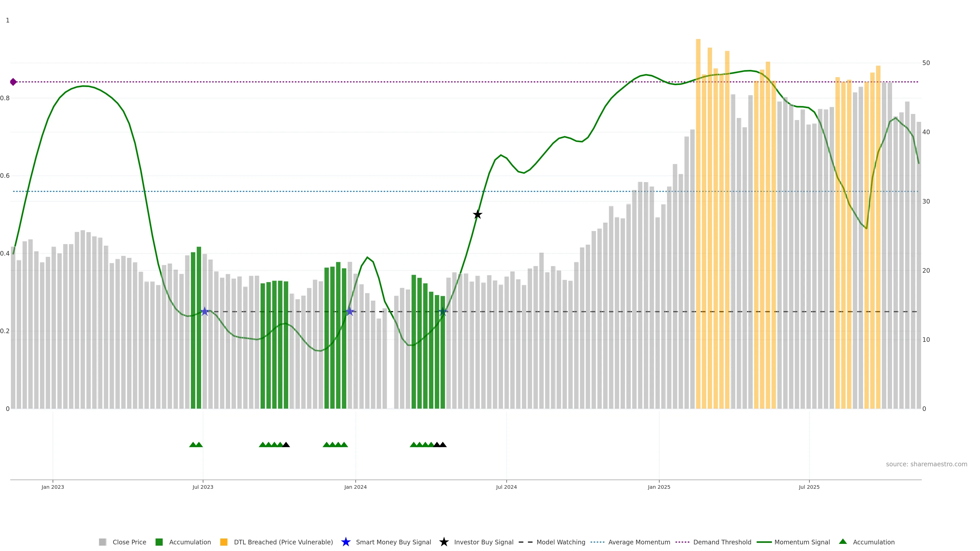Viewport: 980px width, 551px height.
Task: Click the purple diamond Demand Threshold marker
Action: coord(13,82)
